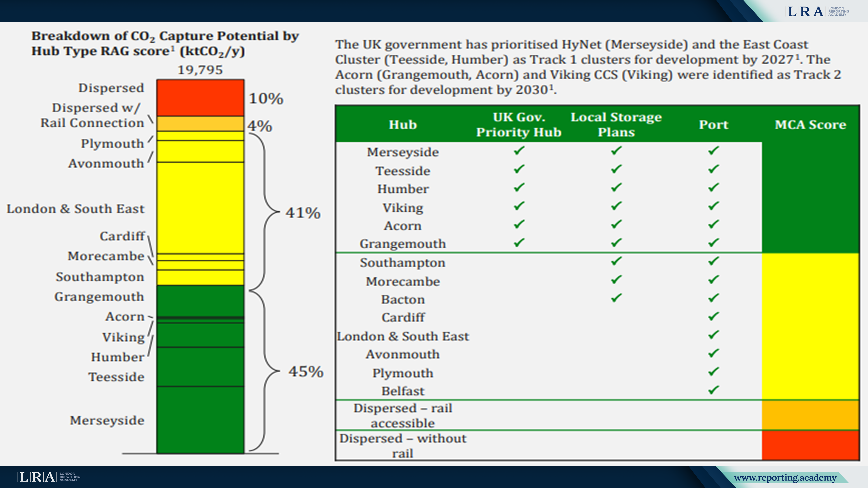
Task: Select the "Merseyside" label beside the bar chart
Action: (107, 421)
